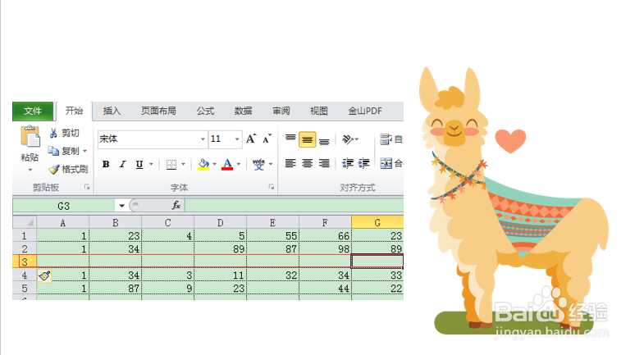Open the File (文件) tab
The width and height of the screenshot is (644, 355).
(x=33, y=111)
